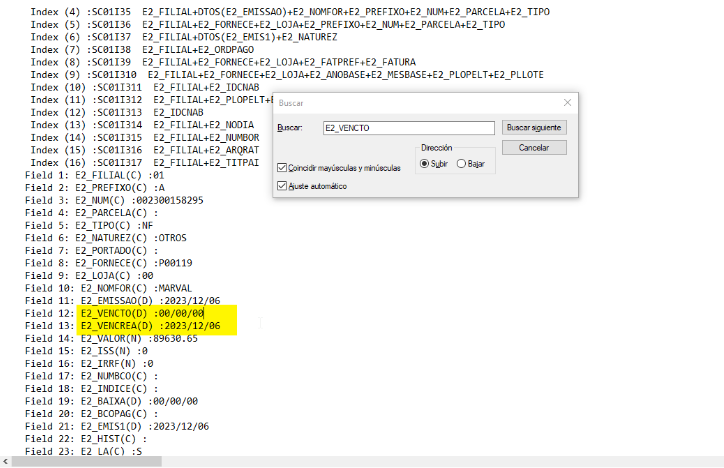Screen dimensions: 724x468
Task: Click the Buscar siguiente button
Action: click(x=534, y=128)
